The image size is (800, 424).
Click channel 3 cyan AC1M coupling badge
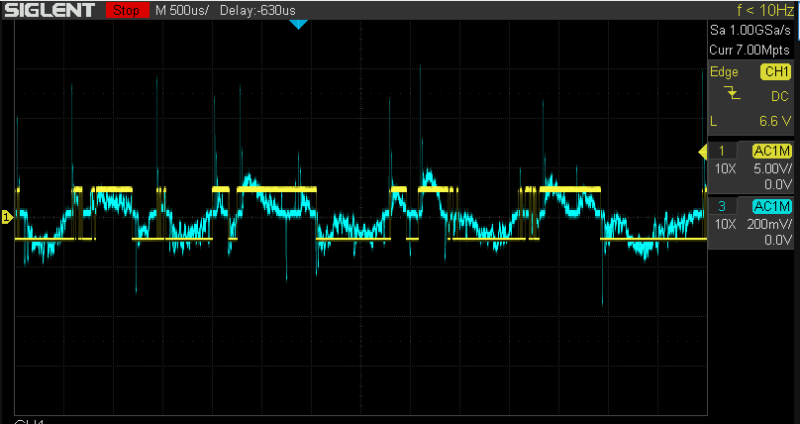point(771,206)
